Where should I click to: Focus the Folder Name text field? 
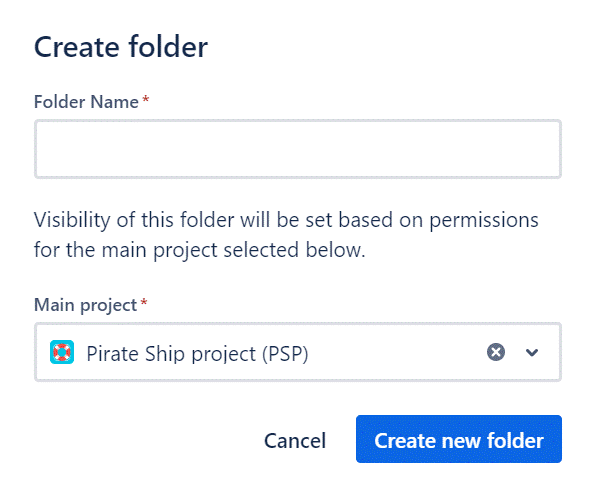298,149
